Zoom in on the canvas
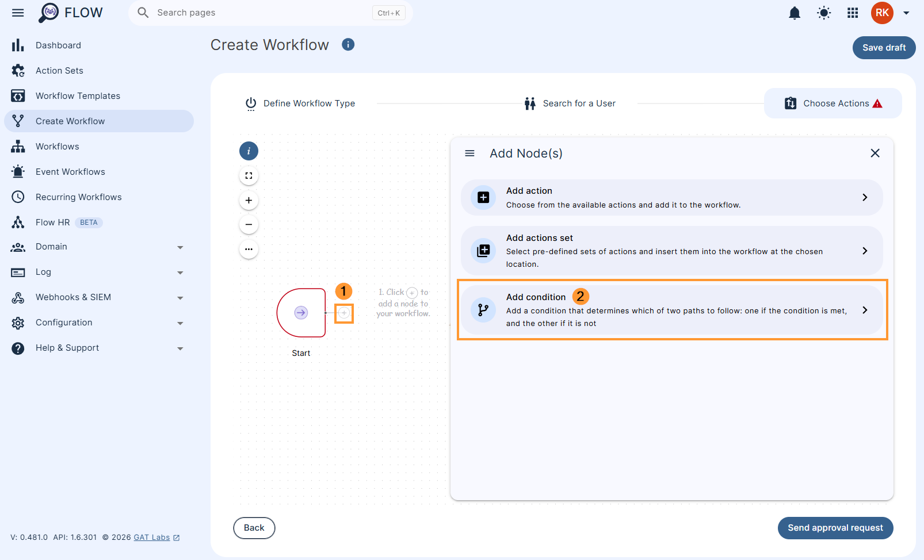 coord(249,201)
